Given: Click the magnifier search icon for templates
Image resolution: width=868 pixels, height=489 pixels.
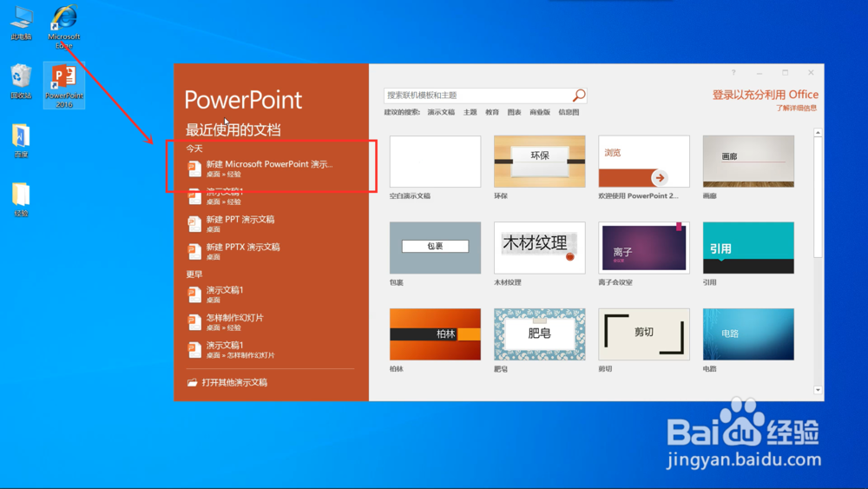Looking at the screenshot, I should [578, 96].
